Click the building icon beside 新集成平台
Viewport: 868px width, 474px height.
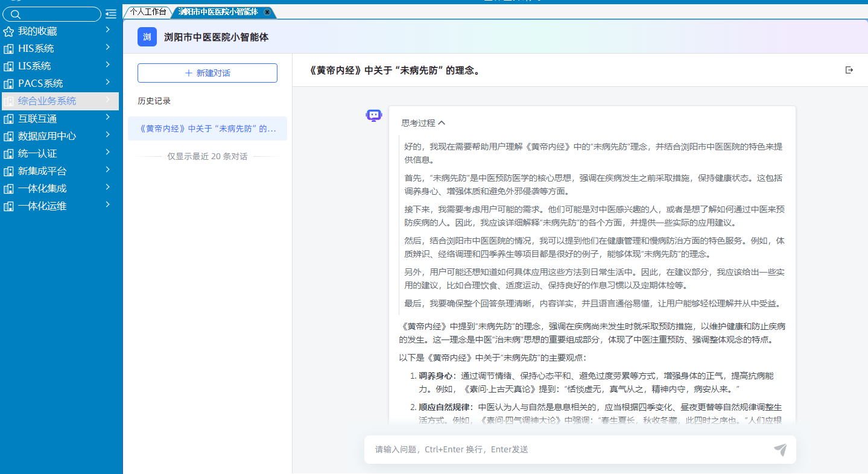[x=8, y=171]
